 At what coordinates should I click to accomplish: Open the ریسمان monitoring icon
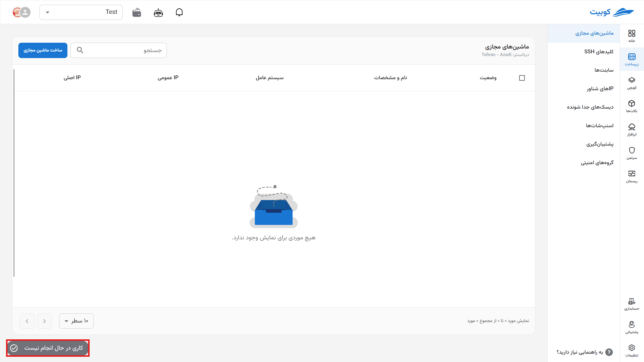632,176
